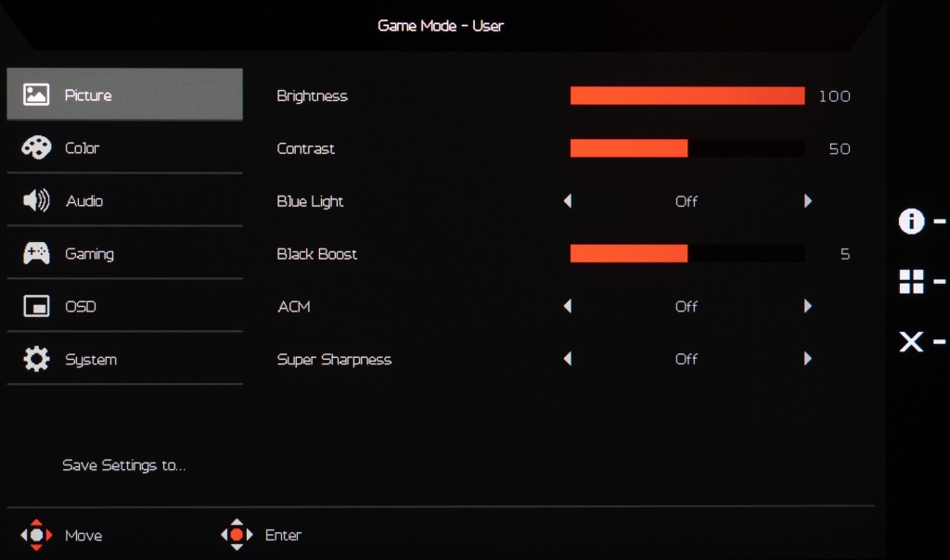Click the Gaming controller icon

tap(36, 254)
